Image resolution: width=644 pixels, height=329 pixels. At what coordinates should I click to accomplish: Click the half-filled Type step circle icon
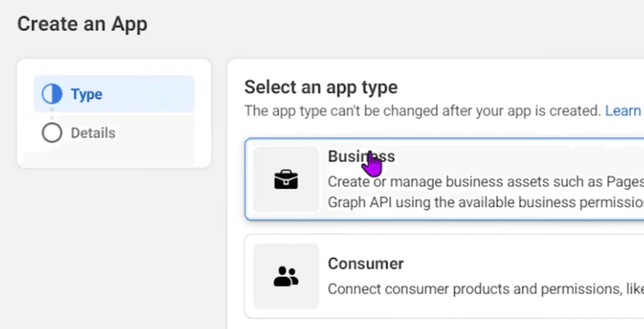click(x=52, y=94)
